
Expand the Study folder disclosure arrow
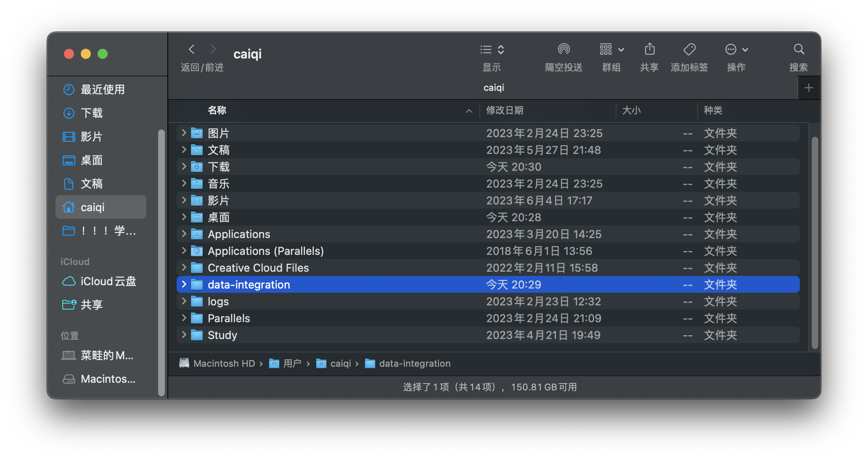point(184,335)
